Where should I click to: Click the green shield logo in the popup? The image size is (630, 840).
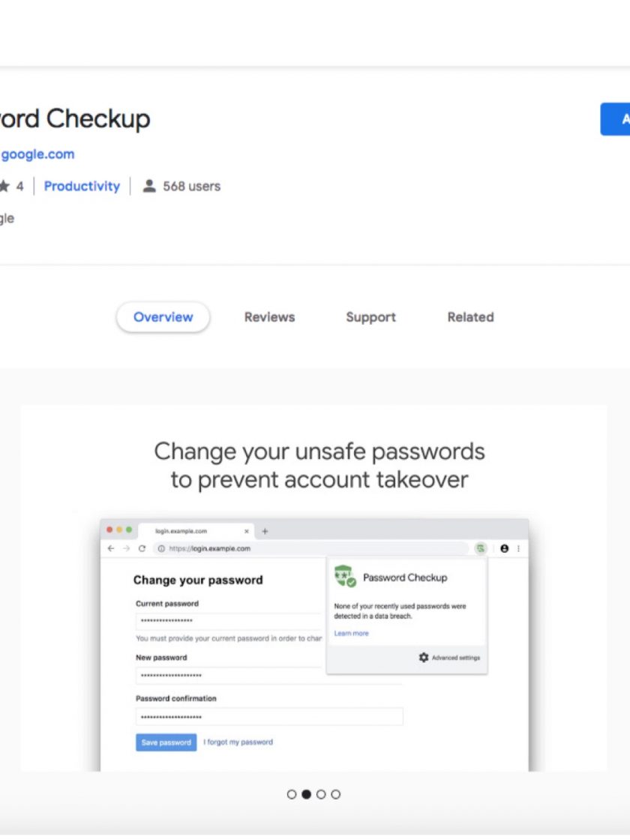point(345,577)
